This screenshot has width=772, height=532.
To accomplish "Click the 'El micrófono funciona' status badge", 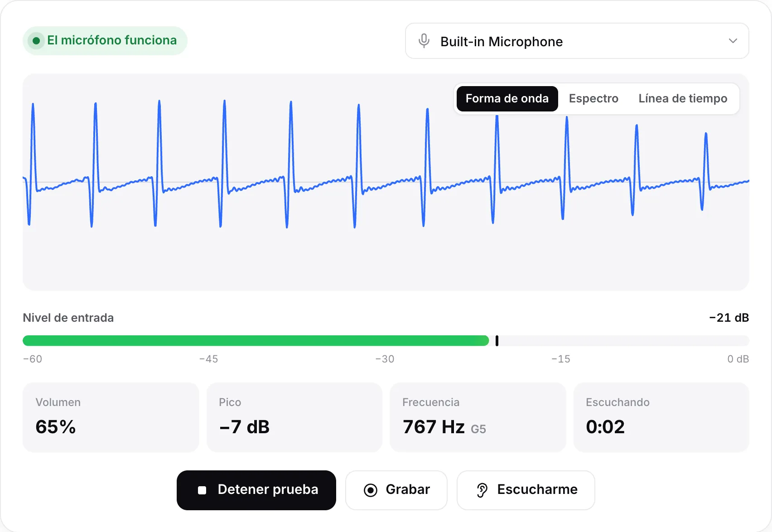I will coord(105,41).
